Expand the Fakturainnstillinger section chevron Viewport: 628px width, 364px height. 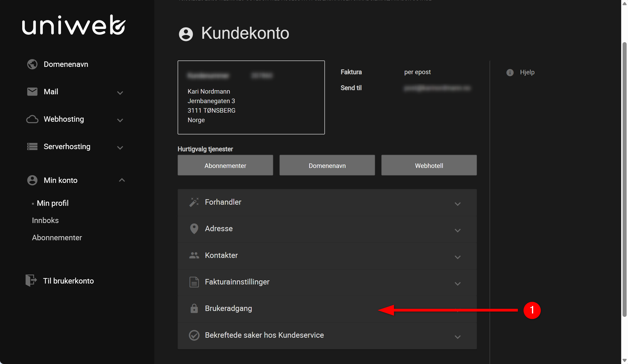click(458, 284)
